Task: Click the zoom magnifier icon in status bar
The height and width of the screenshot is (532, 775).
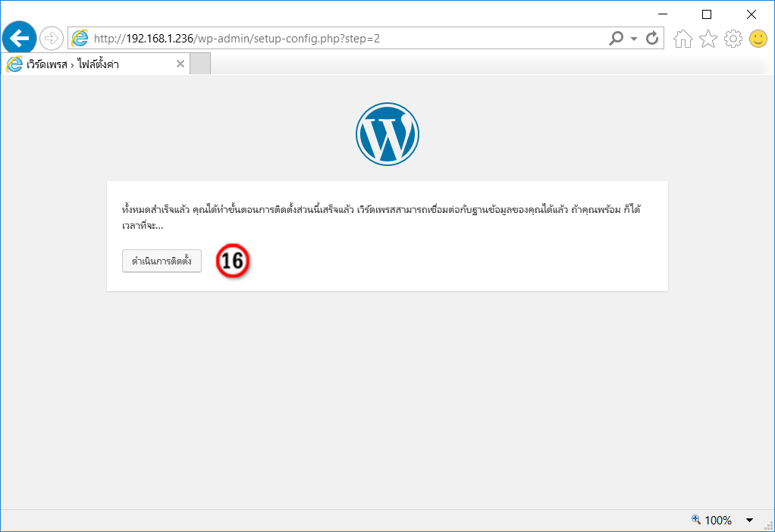Action: coord(696,519)
